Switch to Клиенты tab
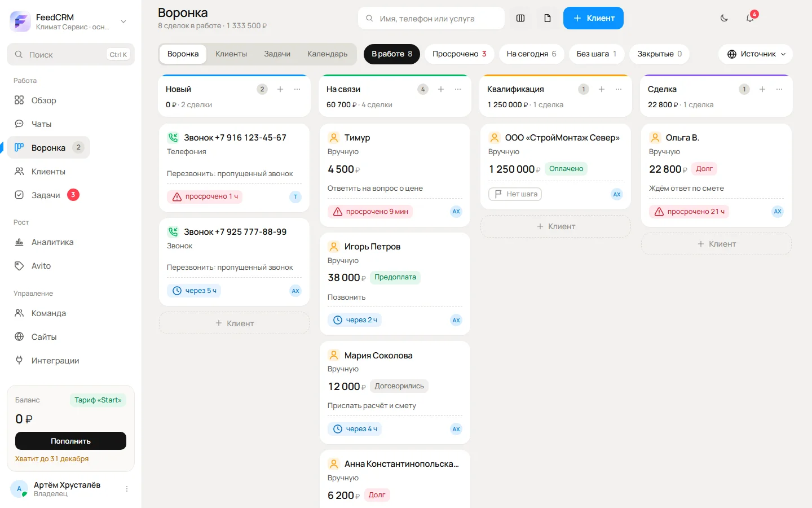Screen dimensions: 812x508 pos(231,54)
